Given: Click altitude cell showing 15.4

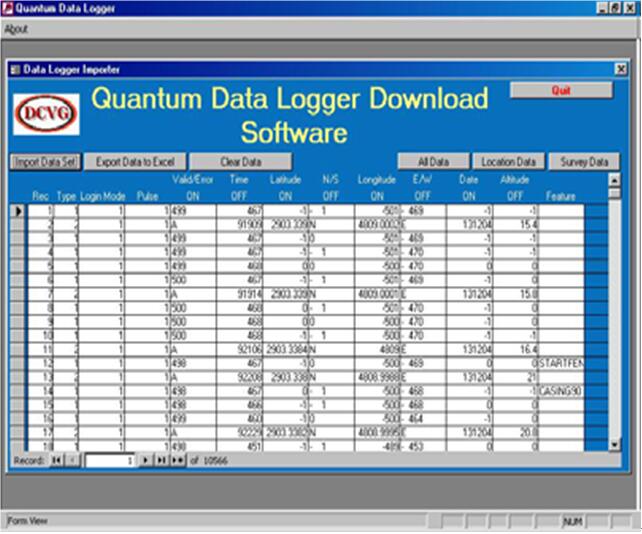Looking at the screenshot, I should (515, 224).
